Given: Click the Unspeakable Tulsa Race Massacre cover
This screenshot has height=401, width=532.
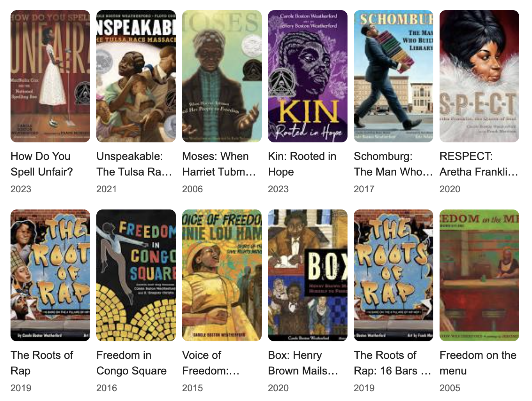Looking at the screenshot, I should (136, 76).
